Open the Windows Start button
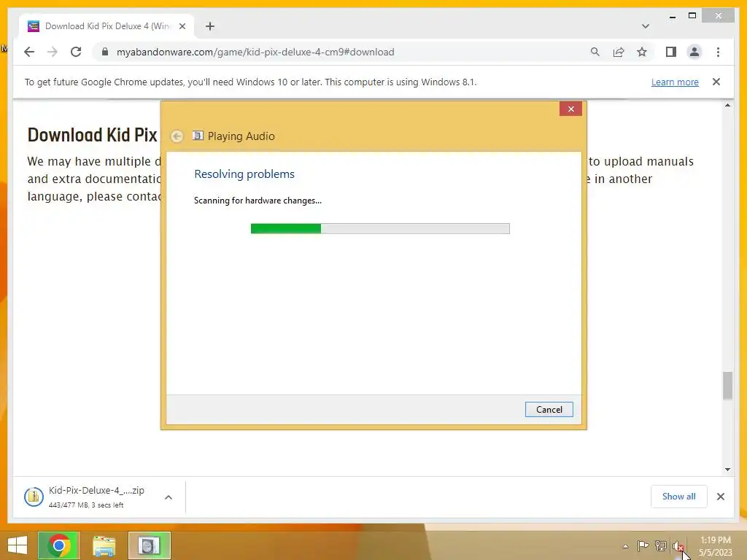The image size is (747, 560). point(18,545)
